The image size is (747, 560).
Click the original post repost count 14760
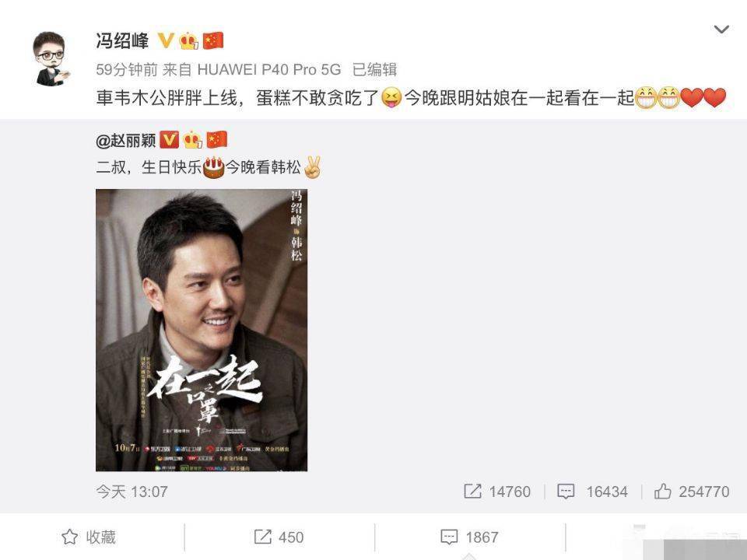point(497,492)
